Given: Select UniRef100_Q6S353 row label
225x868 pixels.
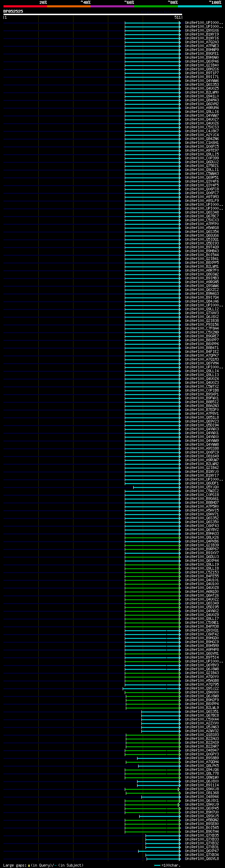Looking at the screenshot, I should click(202, 85).
